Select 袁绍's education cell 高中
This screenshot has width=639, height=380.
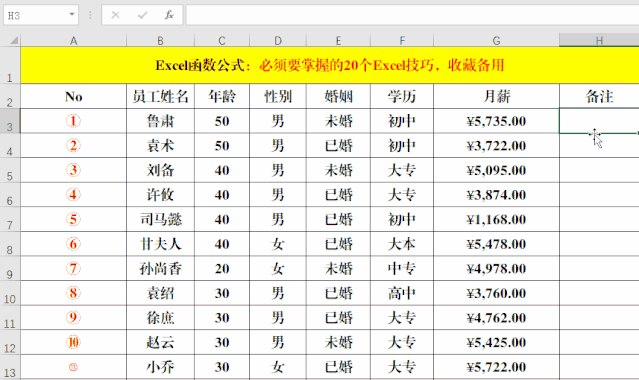402,293
